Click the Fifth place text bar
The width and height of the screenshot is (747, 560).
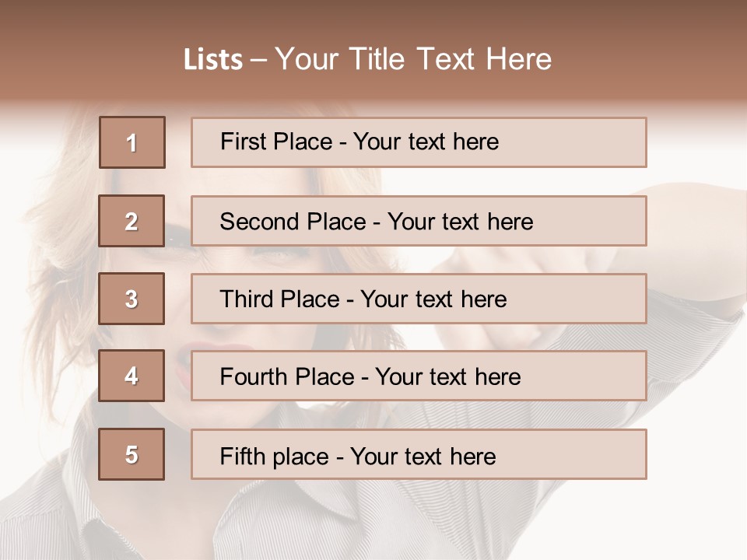(419, 455)
